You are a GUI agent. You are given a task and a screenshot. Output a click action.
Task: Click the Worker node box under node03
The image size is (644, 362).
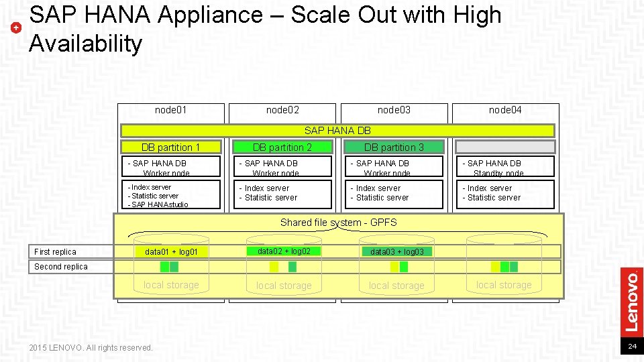pyautogui.click(x=394, y=166)
